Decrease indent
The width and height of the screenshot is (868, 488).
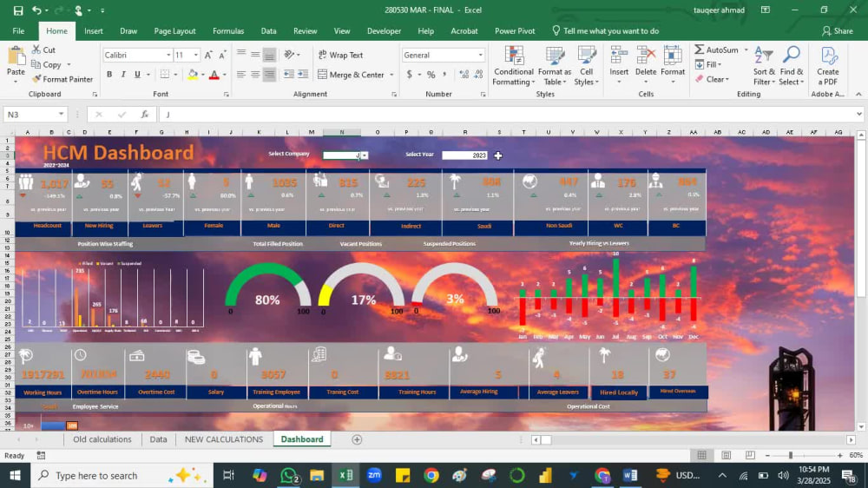click(x=289, y=74)
